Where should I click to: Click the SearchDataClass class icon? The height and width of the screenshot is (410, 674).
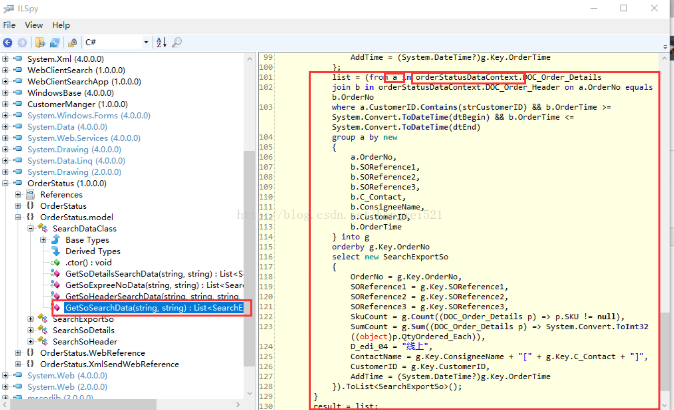[43, 228]
